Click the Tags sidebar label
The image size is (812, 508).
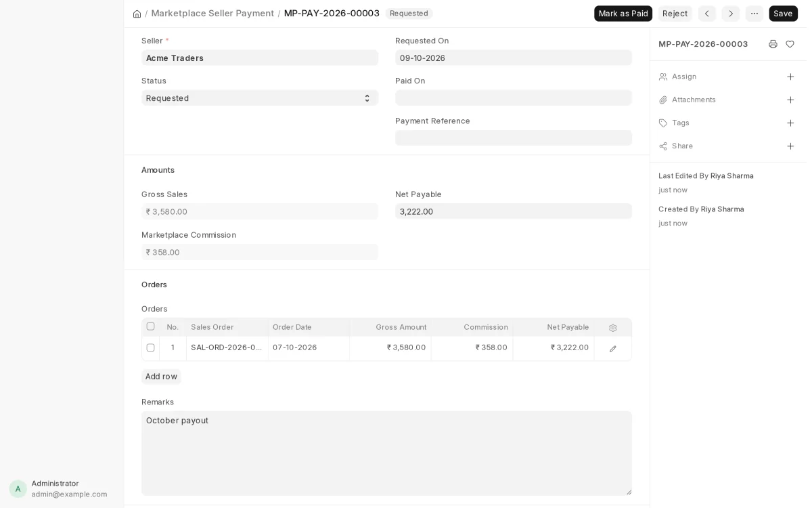pyautogui.click(x=681, y=123)
